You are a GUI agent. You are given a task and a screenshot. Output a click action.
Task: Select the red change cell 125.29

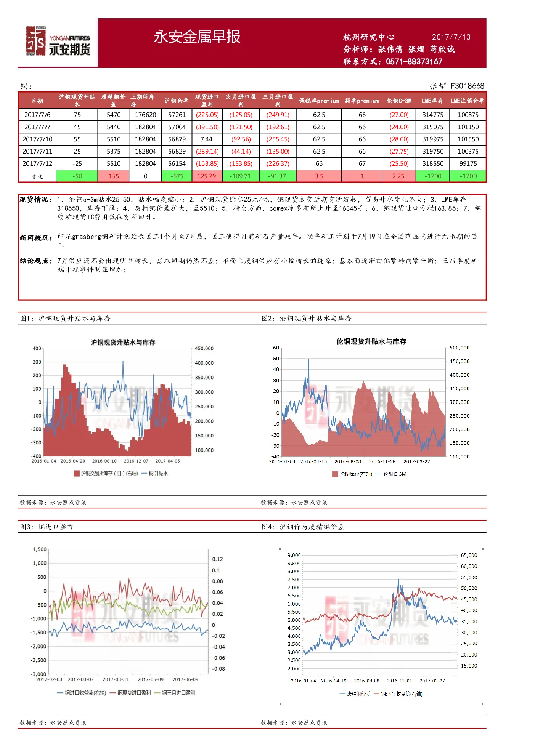[207, 176]
